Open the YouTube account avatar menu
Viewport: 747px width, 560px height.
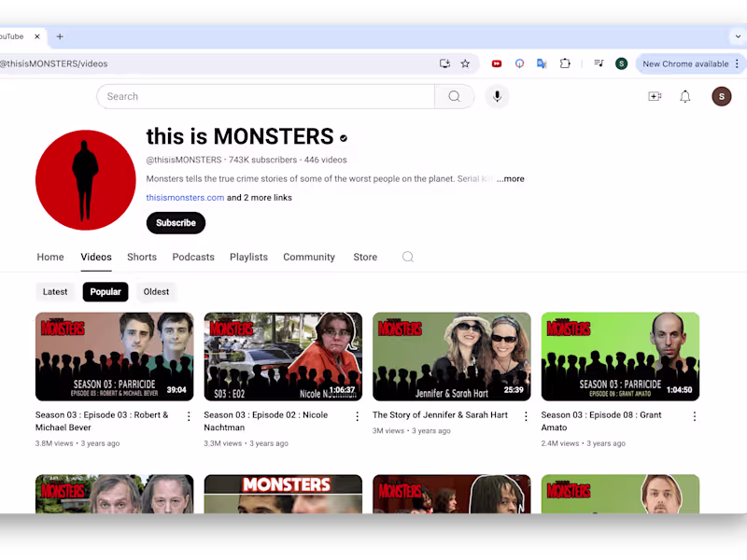tap(721, 96)
